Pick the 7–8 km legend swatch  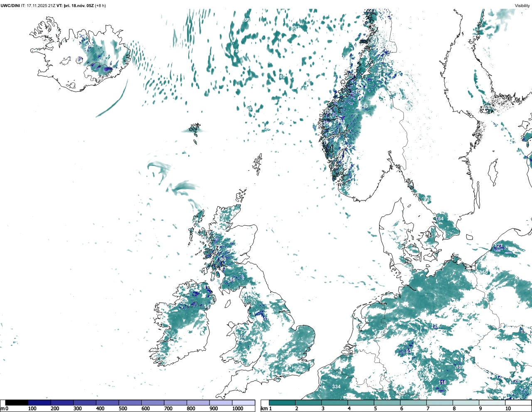[439, 402]
